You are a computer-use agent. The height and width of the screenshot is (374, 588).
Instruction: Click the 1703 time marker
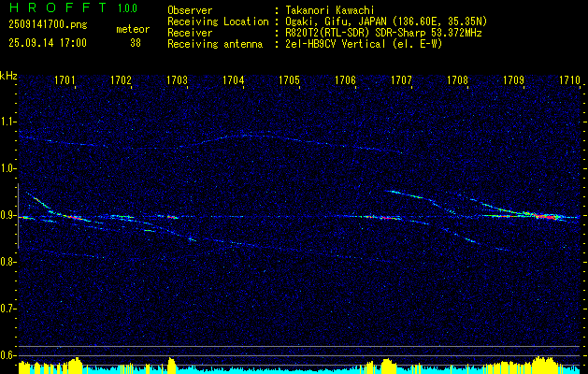177,79
